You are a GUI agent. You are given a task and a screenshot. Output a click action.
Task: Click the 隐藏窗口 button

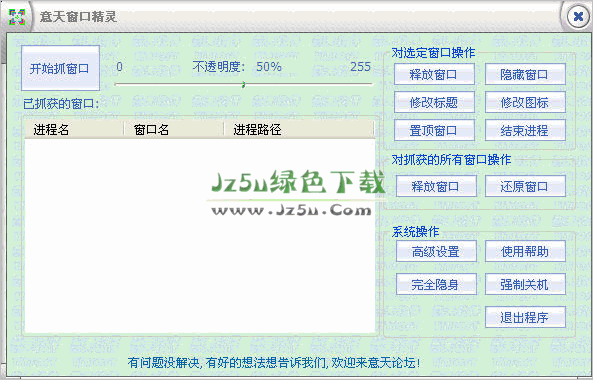pyautogui.click(x=525, y=74)
